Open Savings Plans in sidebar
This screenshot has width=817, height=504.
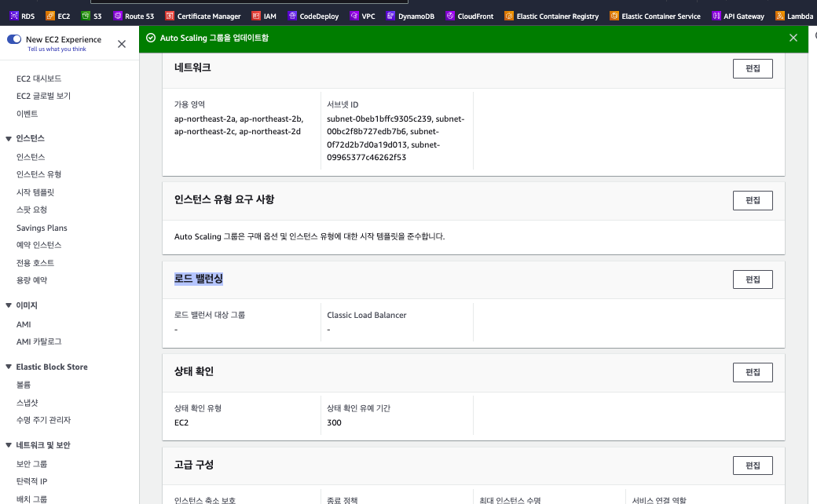pos(42,228)
